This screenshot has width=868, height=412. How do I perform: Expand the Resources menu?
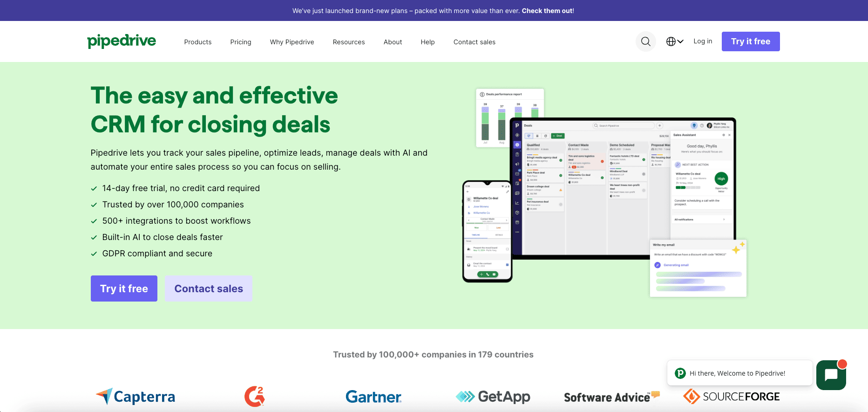[x=348, y=42]
